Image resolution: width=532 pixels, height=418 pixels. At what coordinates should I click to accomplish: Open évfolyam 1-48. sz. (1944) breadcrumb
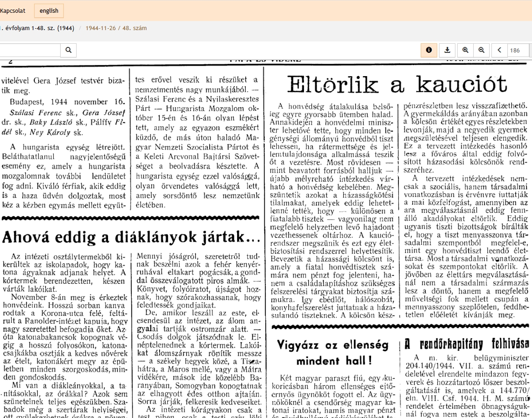click(x=37, y=28)
